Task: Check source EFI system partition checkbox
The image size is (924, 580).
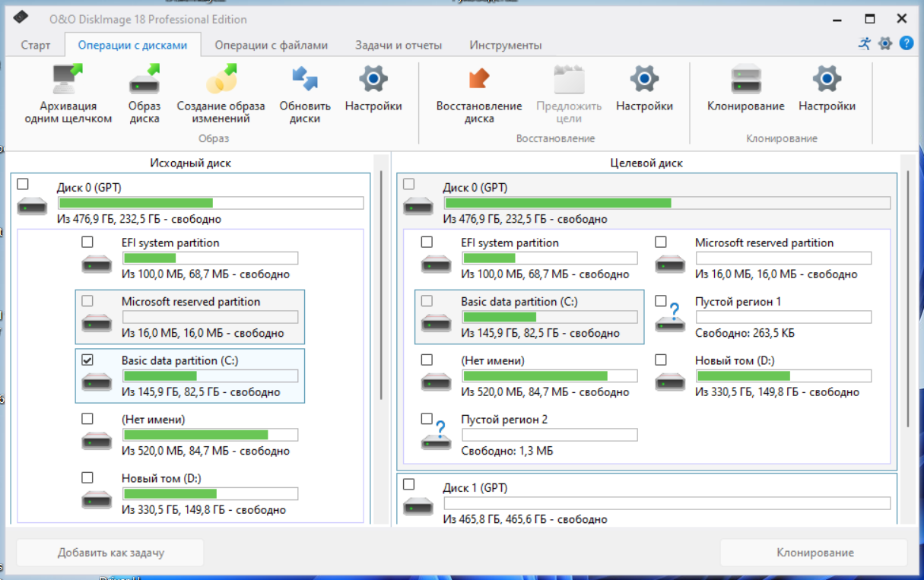Action: tap(87, 242)
